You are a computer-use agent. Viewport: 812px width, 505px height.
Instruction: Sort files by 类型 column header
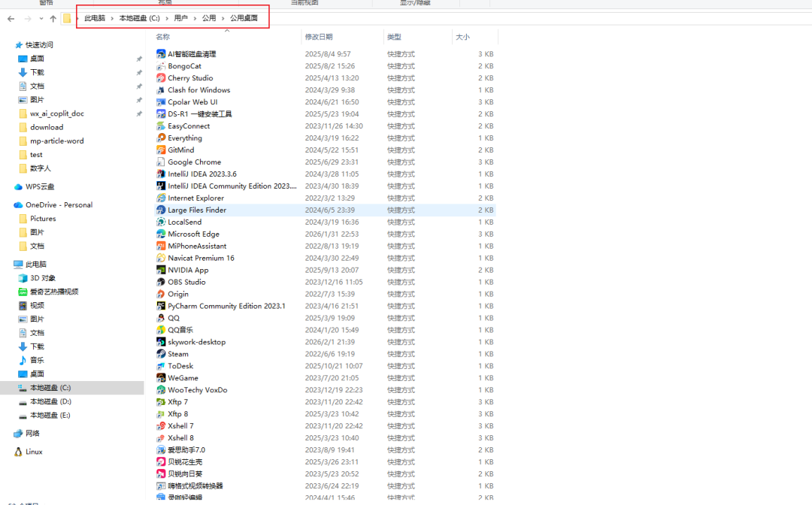[394, 37]
